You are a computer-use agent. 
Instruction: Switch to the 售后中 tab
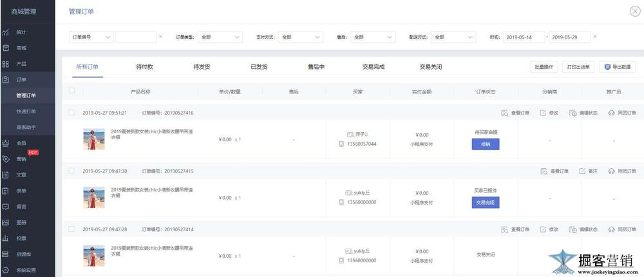point(316,67)
